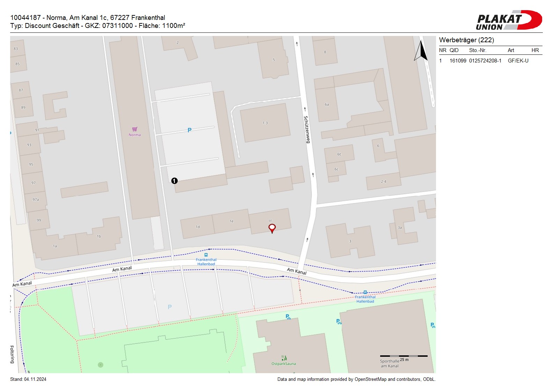Click building number 2-4
The image size is (554, 392).
click(384, 182)
